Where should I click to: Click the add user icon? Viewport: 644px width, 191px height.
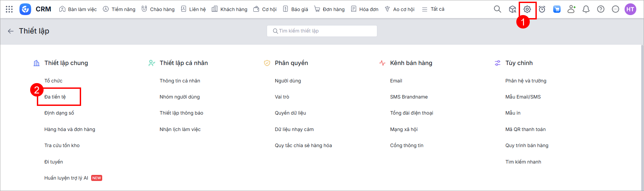coord(571,9)
